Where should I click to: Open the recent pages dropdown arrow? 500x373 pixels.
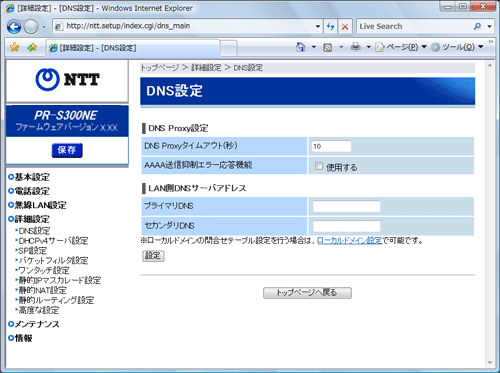coord(44,27)
